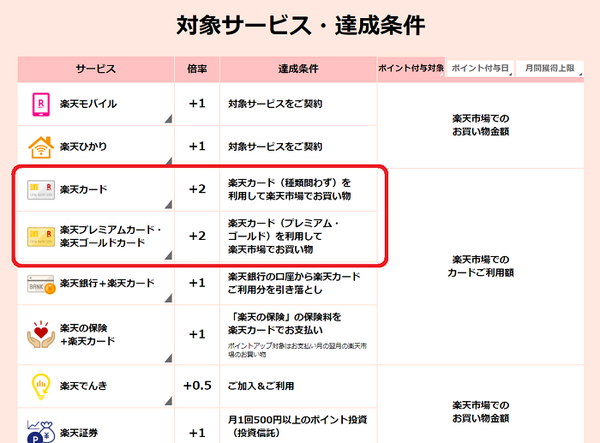The width and height of the screenshot is (600, 443).
Task: Click 楽天ひかり condition 対象サービスをご契約
Action: tap(275, 147)
